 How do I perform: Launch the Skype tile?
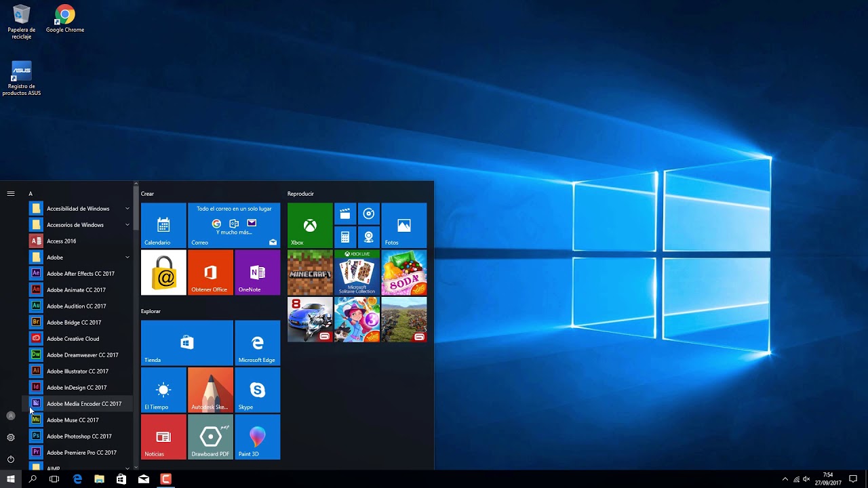[x=257, y=390]
